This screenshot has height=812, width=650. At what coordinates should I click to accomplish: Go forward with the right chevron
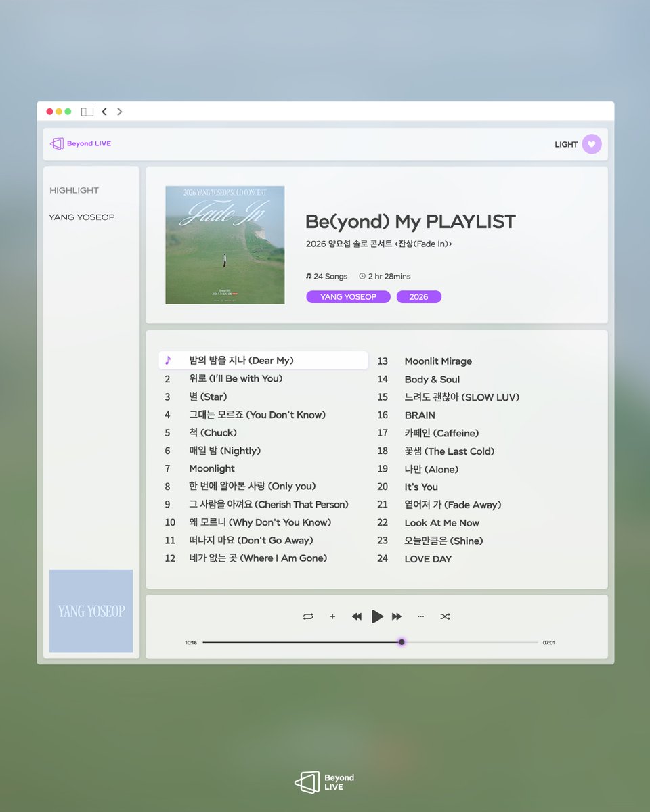pyautogui.click(x=120, y=112)
